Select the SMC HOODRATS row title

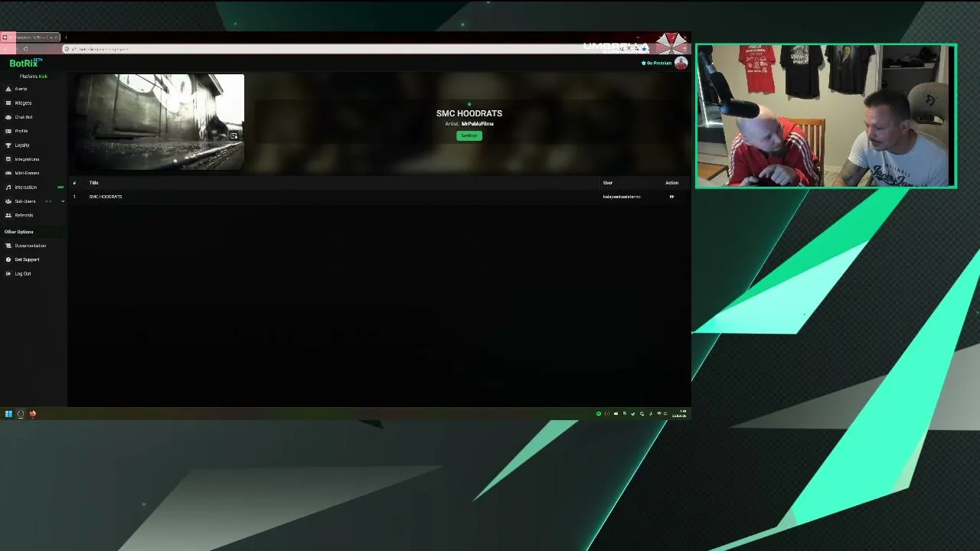(106, 197)
